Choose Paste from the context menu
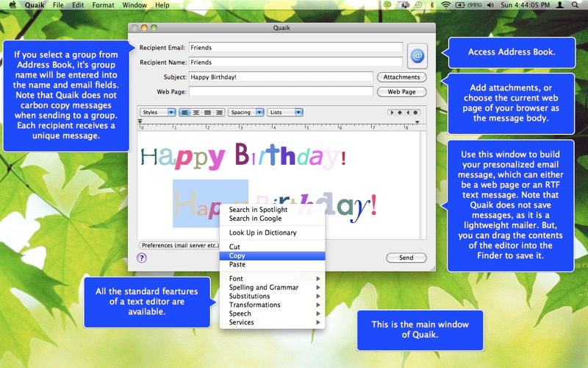The height and width of the screenshot is (368, 588). coord(272,264)
